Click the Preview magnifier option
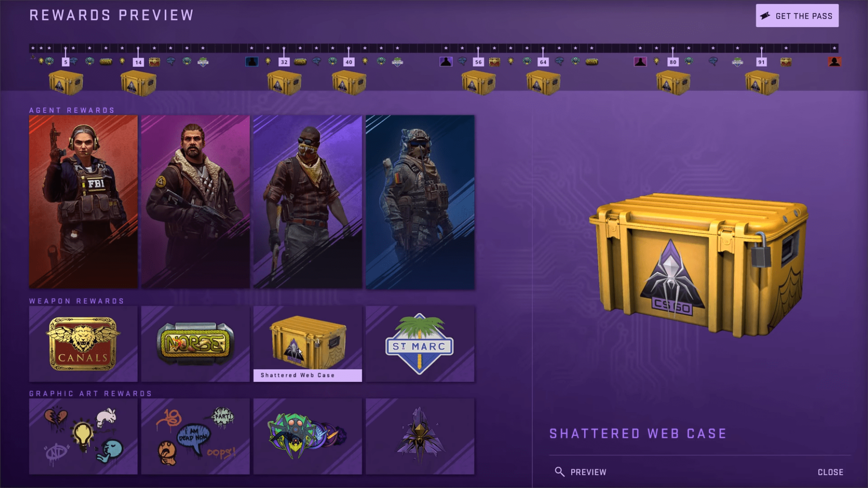The image size is (868, 488). pos(581,472)
